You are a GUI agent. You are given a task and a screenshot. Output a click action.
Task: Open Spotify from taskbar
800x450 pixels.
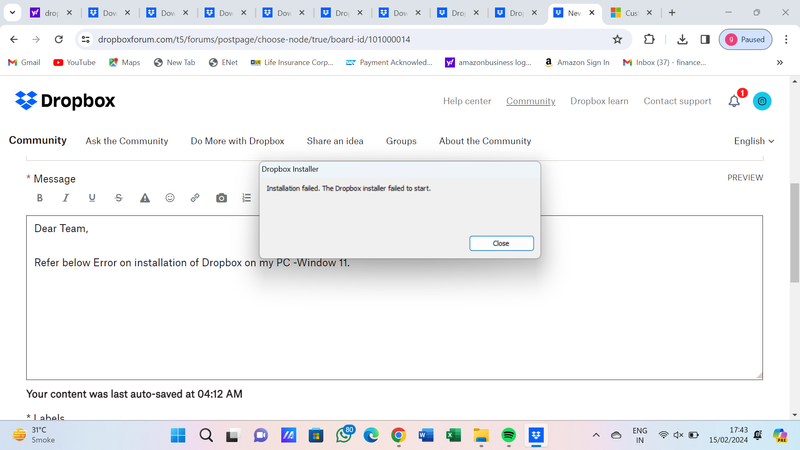(x=508, y=435)
